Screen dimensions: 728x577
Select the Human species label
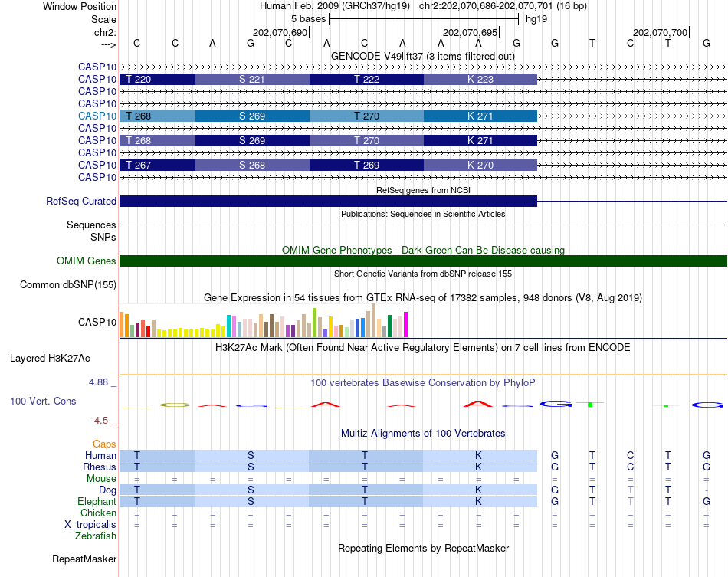click(x=100, y=455)
